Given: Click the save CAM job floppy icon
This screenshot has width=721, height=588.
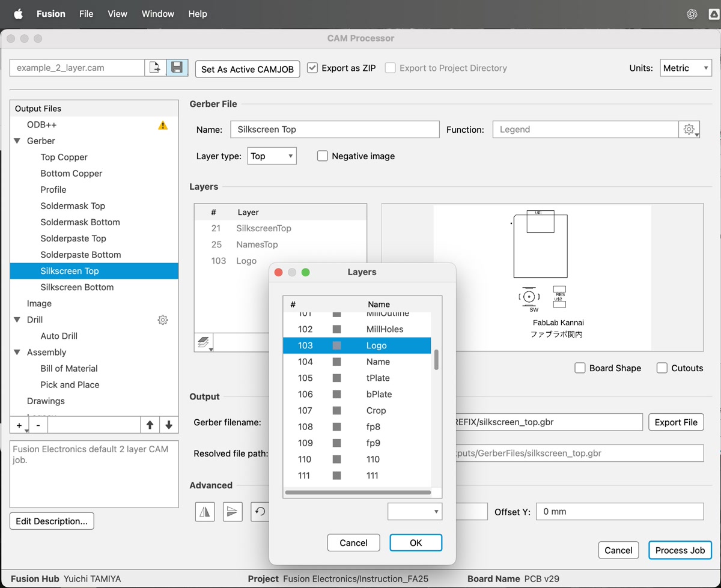Looking at the screenshot, I should click(x=177, y=68).
